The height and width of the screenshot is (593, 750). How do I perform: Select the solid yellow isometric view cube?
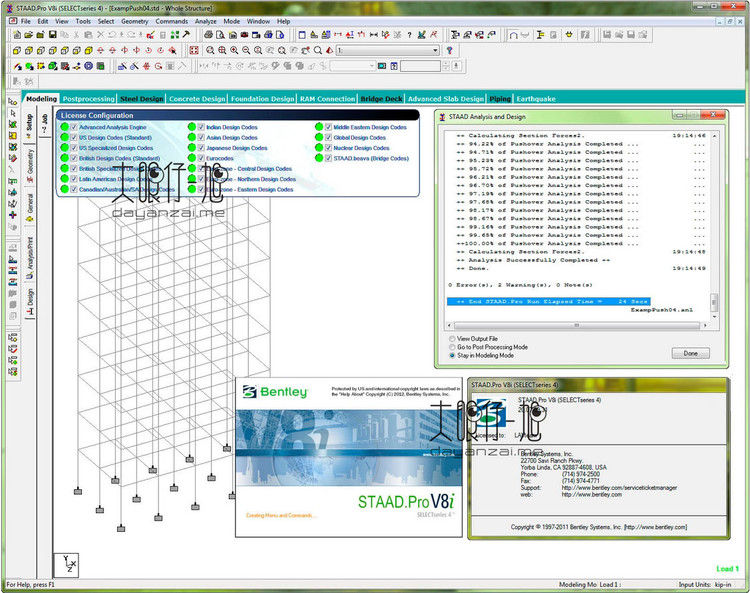click(x=88, y=50)
